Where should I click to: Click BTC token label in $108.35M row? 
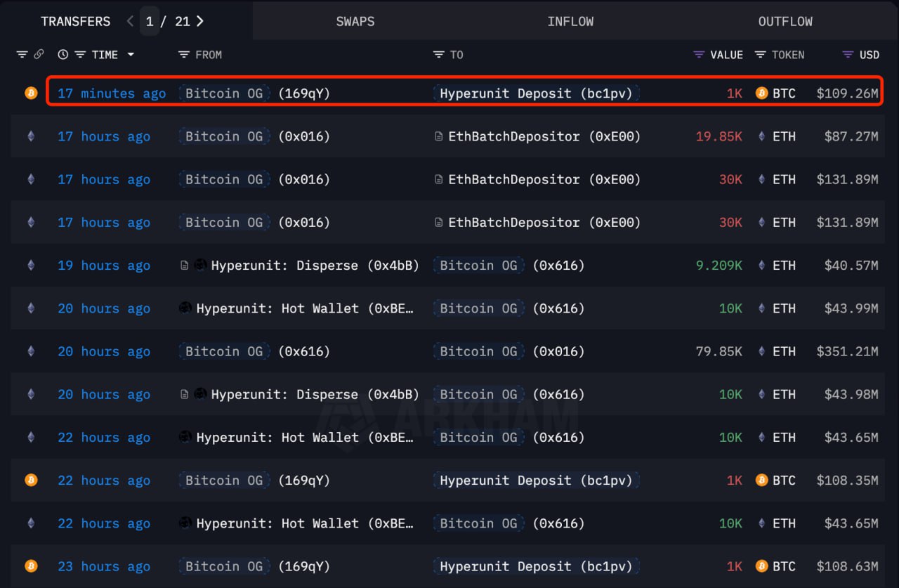(785, 481)
